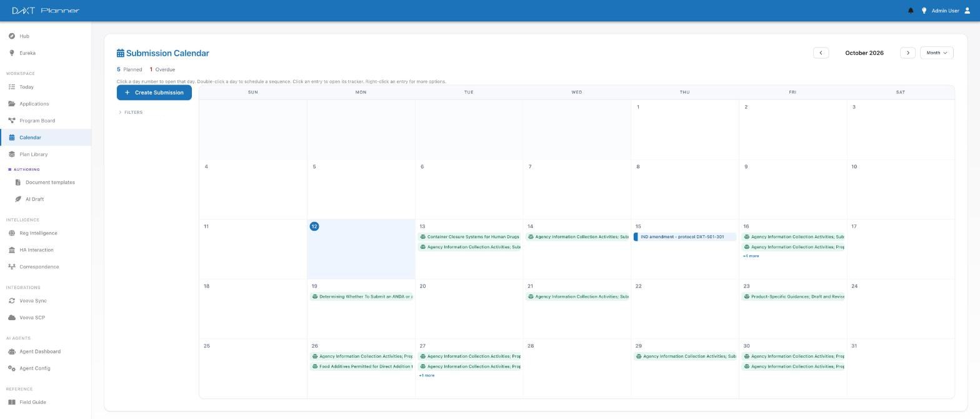
Task: Open Applications in sidebar
Action: (x=46, y=104)
